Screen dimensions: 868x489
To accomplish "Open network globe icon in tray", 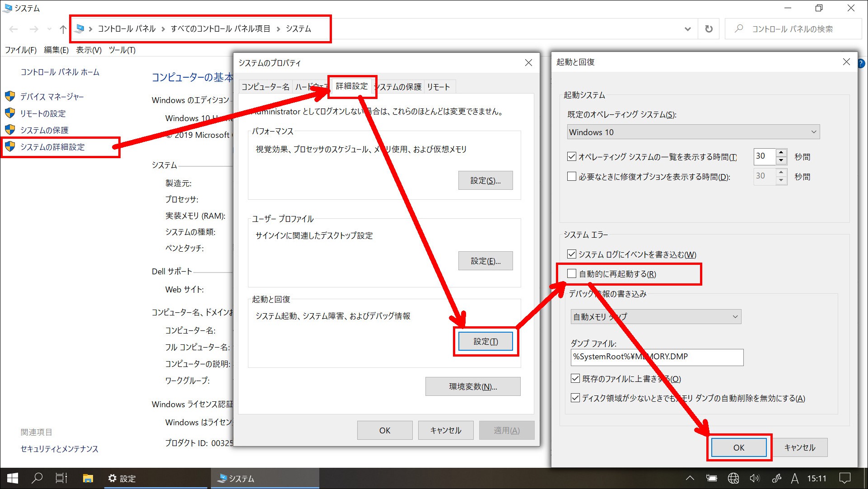I will click(x=733, y=478).
